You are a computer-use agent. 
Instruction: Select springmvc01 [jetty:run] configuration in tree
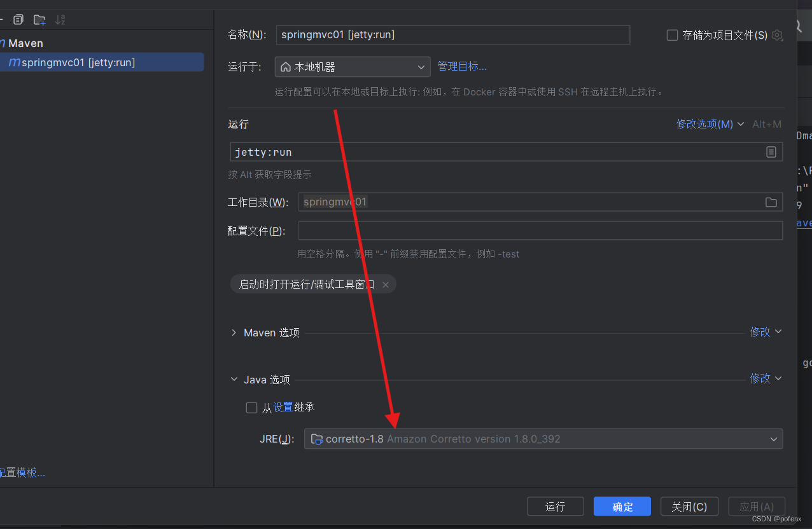tap(102, 62)
